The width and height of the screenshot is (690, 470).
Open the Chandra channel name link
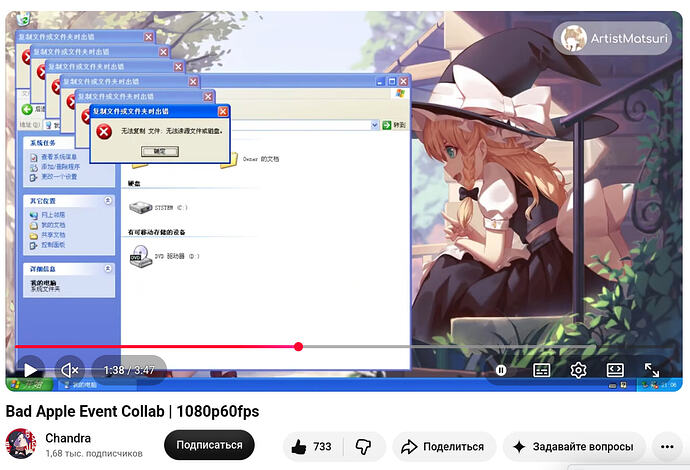click(68, 438)
